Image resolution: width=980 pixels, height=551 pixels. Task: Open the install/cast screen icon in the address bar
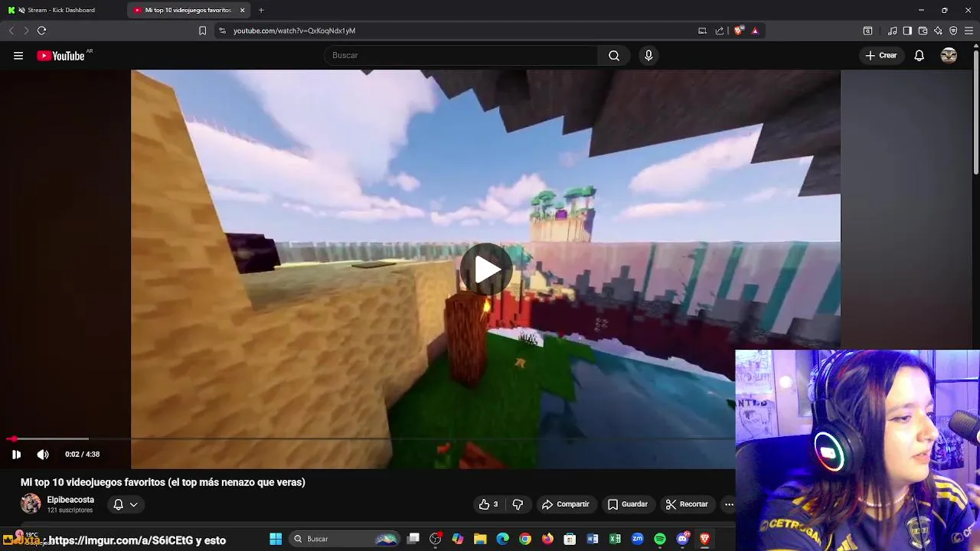[x=702, y=31]
